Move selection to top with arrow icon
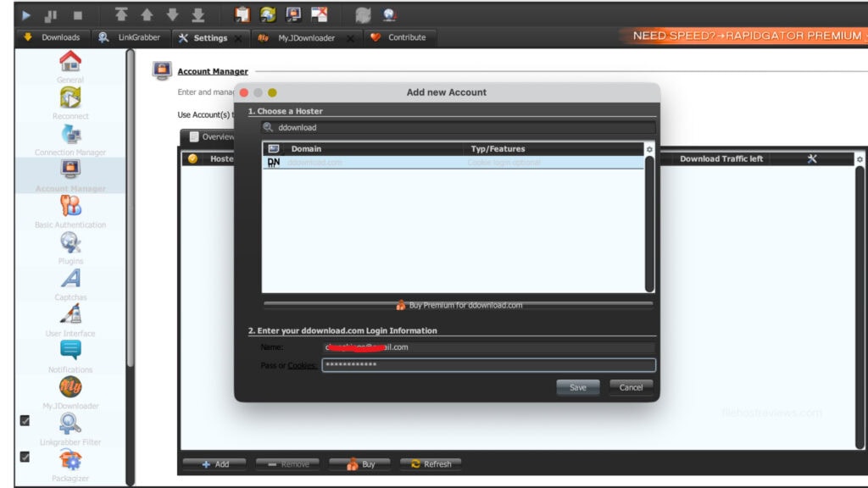 click(120, 15)
